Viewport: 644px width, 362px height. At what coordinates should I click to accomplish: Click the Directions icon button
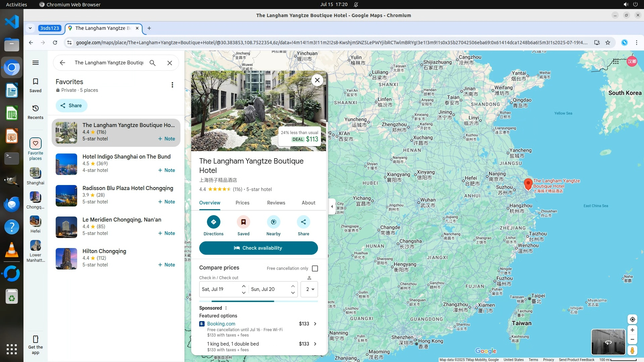[213, 222]
